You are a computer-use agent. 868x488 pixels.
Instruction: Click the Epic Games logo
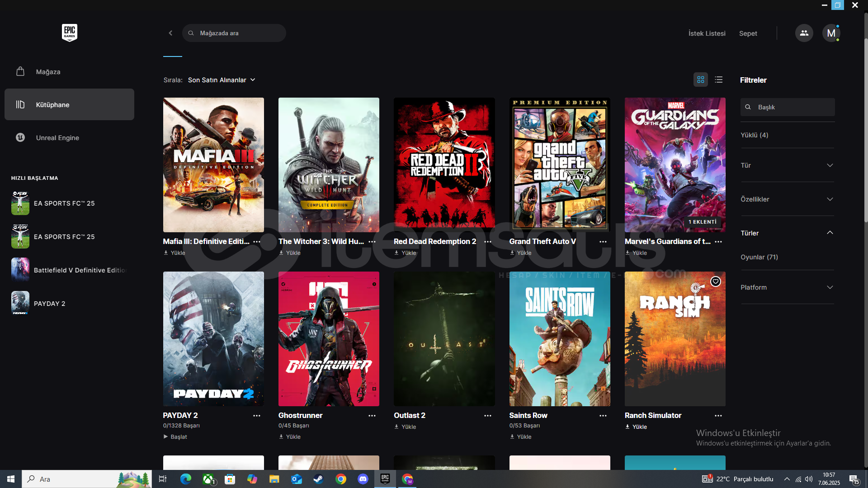(70, 33)
